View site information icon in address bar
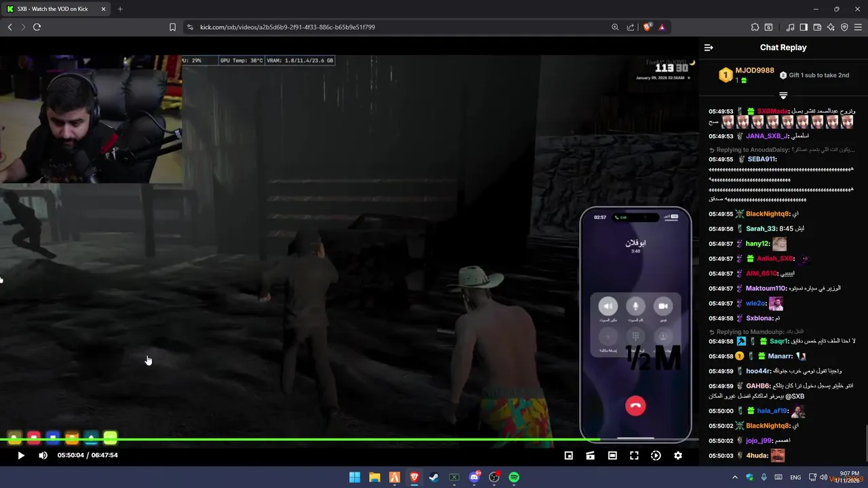 coord(190,27)
